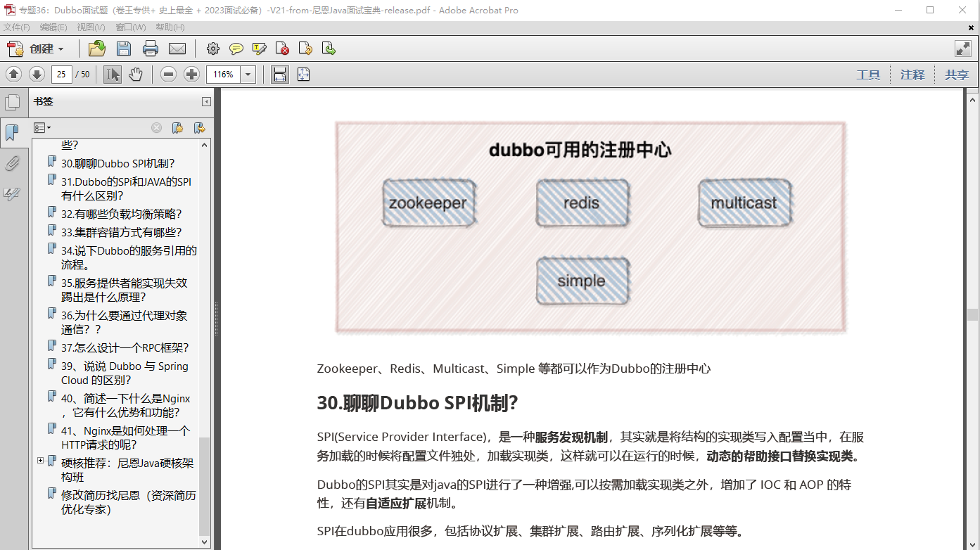The image size is (980, 550).
Task: Open the 编辑(E) menu
Action: 53,27
